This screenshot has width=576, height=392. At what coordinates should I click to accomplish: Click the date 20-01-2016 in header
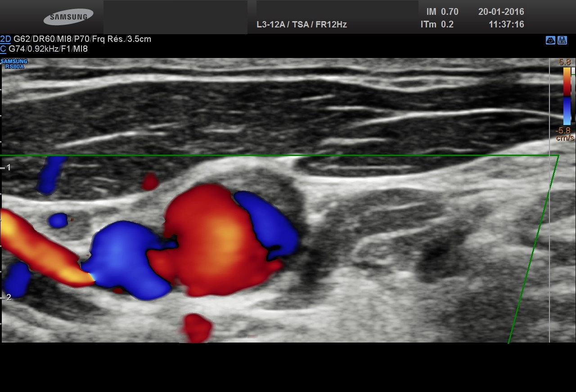click(501, 12)
